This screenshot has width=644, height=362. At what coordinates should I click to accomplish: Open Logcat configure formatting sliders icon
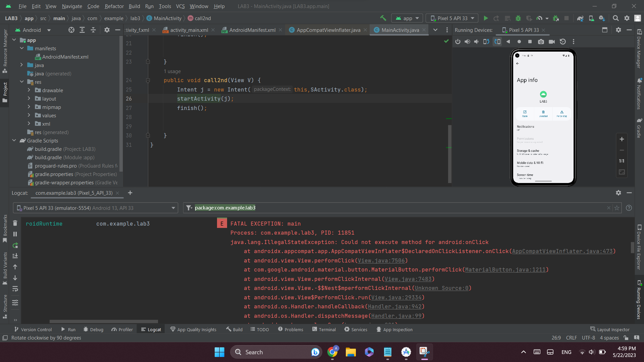click(15, 303)
